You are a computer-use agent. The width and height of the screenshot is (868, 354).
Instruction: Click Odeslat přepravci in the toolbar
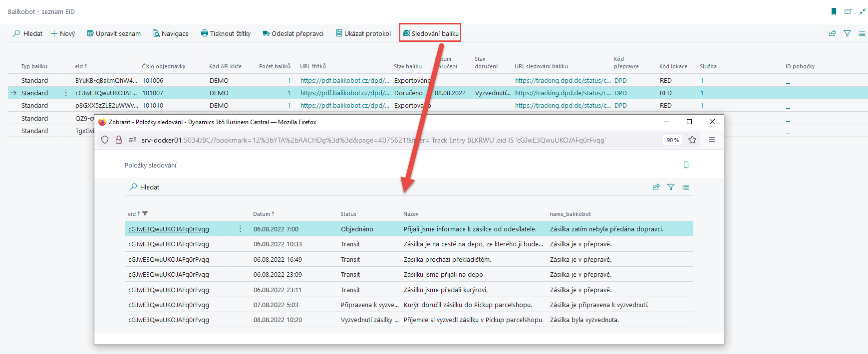point(293,33)
